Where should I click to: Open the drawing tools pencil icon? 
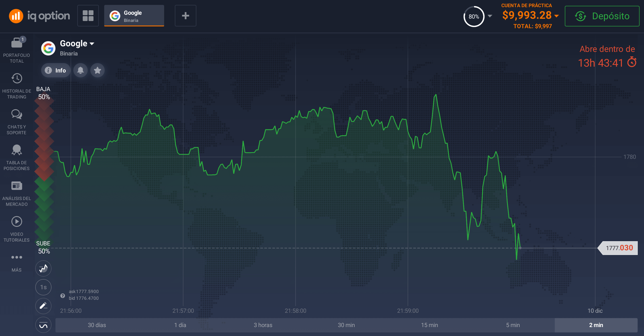tap(43, 306)
